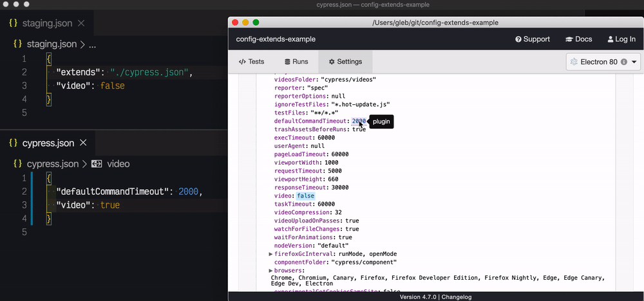Close the staging.json editor tab
The height and width of the screenshot is (301, 644).
pos(81,23)
